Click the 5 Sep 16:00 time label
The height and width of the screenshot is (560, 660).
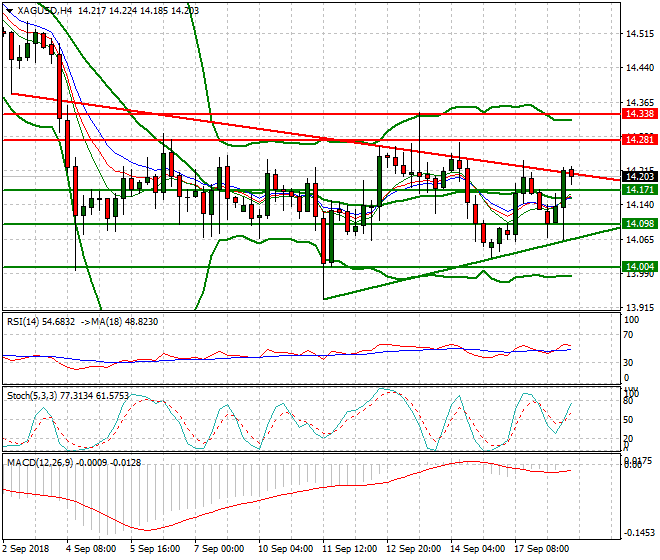154,549
